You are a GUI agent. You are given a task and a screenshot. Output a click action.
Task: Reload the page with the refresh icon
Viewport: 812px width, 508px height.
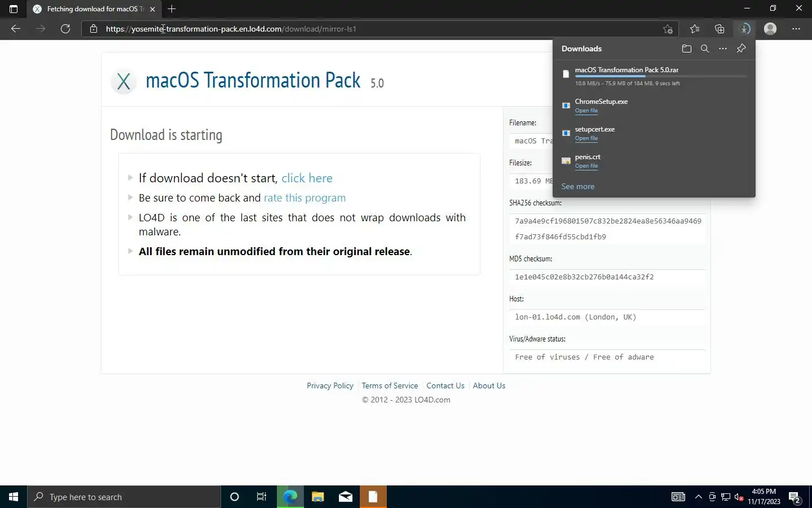pyautogui.click(x=65, y=29)
